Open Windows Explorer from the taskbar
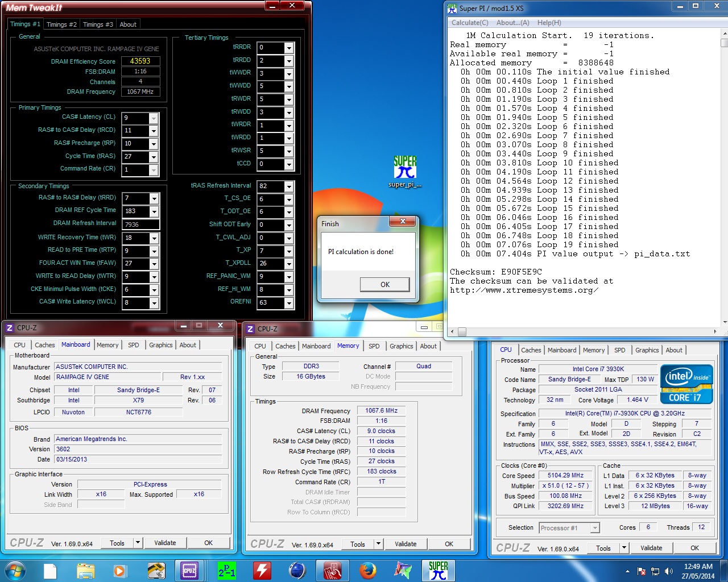 coord(85,570)
